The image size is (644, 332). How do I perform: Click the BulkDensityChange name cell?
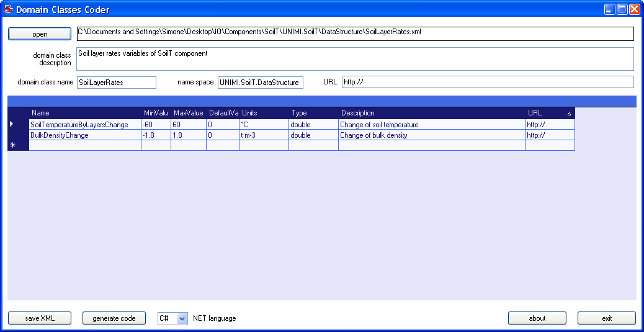pyautogui.click(x=85, y=135)
